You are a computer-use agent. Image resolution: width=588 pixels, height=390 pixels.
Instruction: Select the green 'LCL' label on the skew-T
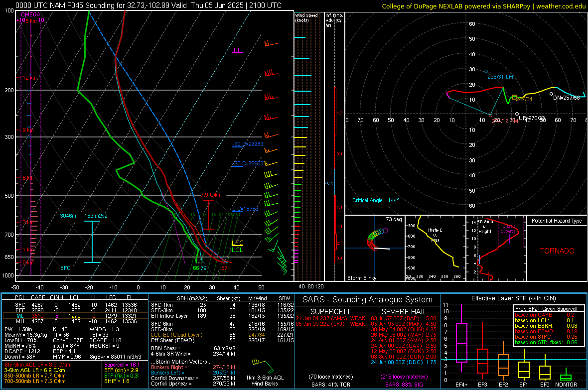(x=237, y=250)
